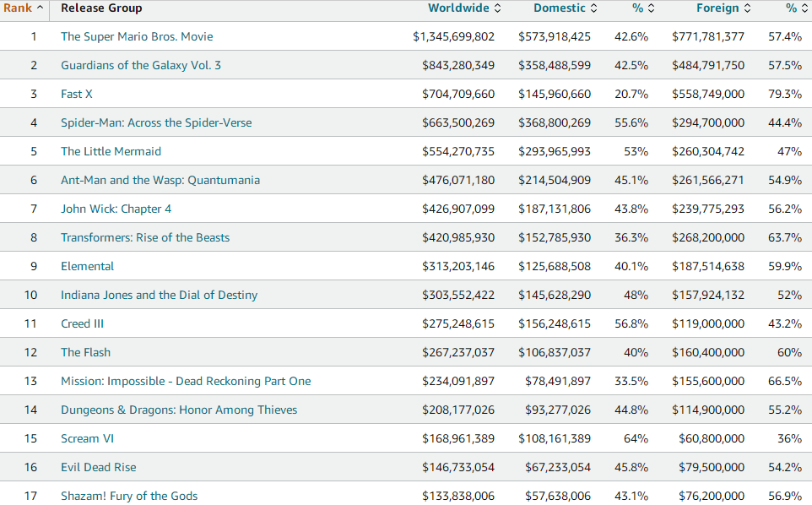Click the Release Group column header
The height and width of the screenshot is (505, 812).
(x=101, y=8)
